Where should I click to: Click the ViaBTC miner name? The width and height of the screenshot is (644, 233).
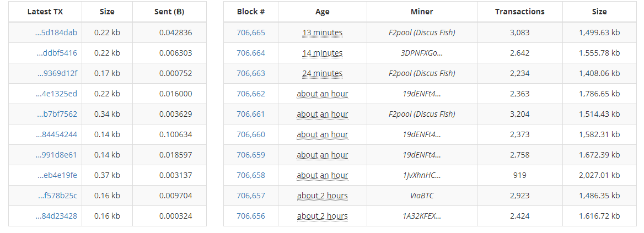[422, 196]
